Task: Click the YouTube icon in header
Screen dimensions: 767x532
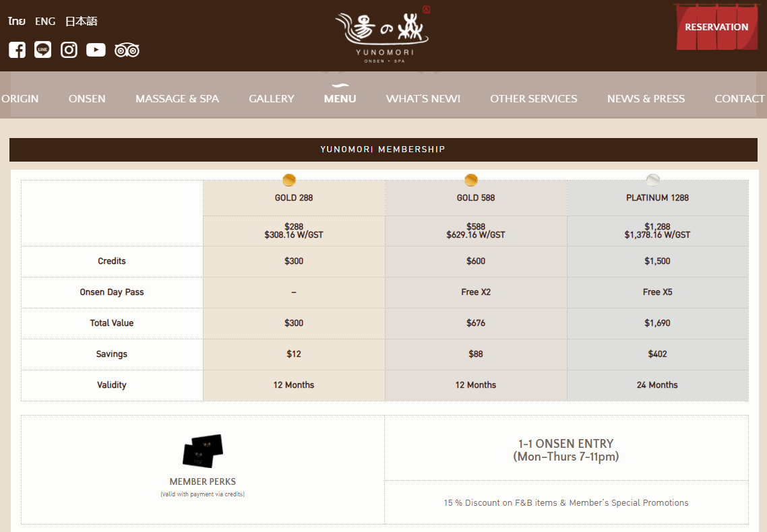Action: (96, 50)
